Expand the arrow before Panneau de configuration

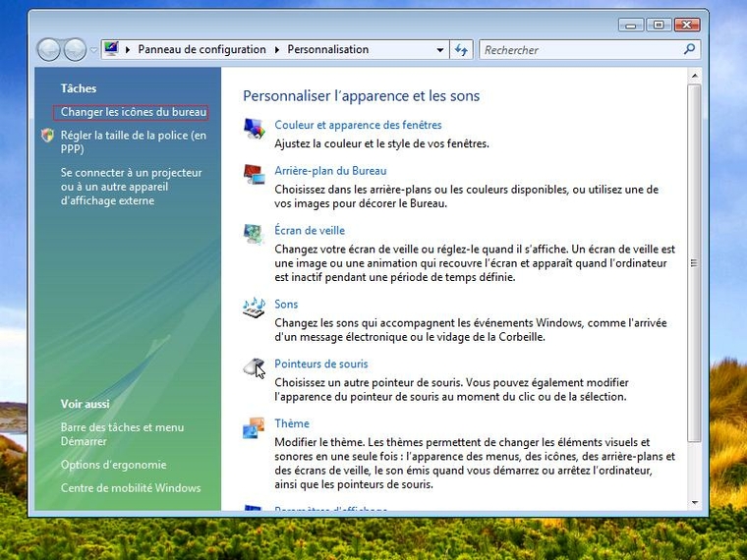[x=128, y=49]
